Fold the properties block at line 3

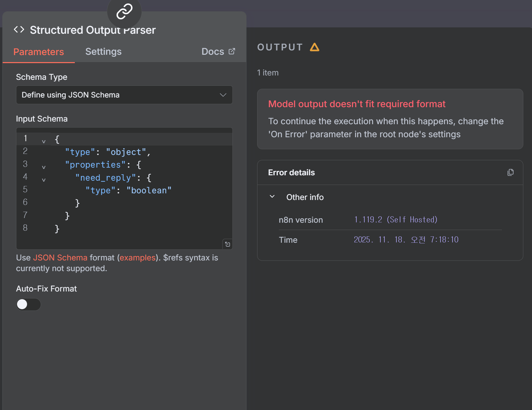click(x=44, y=167)
